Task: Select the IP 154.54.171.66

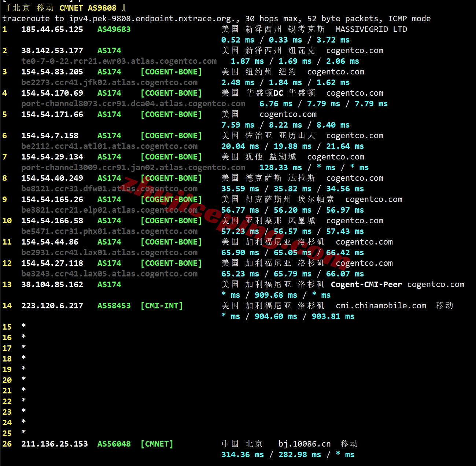Action: pos(52,114)
